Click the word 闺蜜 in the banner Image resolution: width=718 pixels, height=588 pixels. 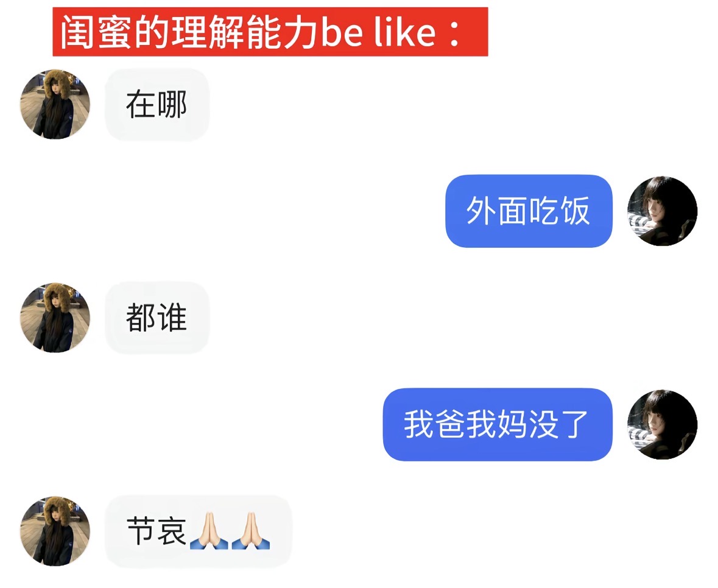(96, 32)
